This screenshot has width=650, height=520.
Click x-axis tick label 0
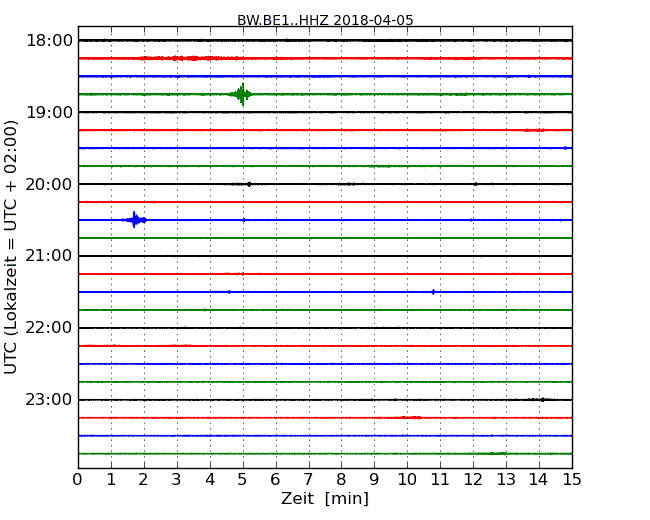click(x=78, y=480)
